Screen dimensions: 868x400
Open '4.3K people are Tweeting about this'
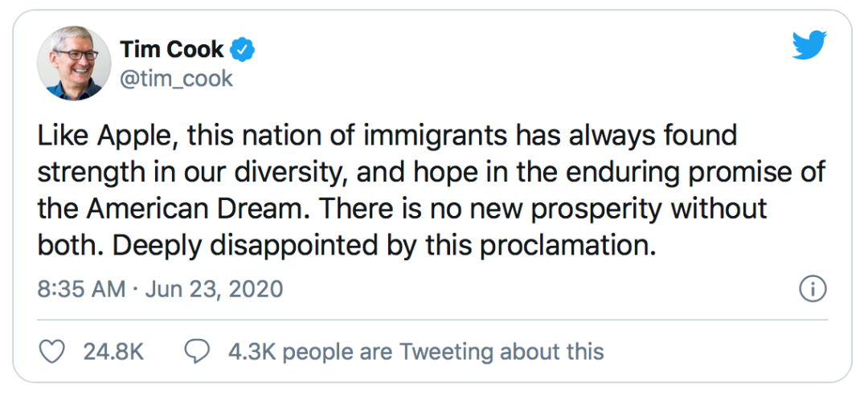coord(416,352)
